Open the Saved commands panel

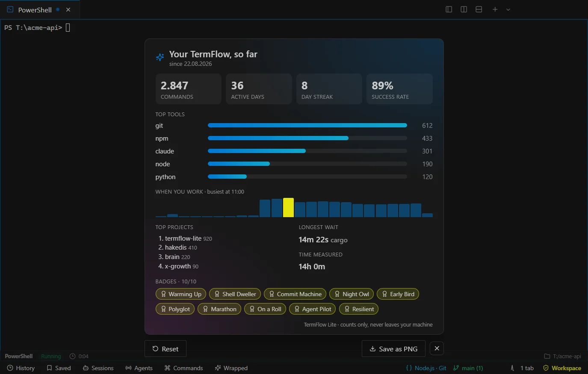pyautogui.click(x=59, y=368)
